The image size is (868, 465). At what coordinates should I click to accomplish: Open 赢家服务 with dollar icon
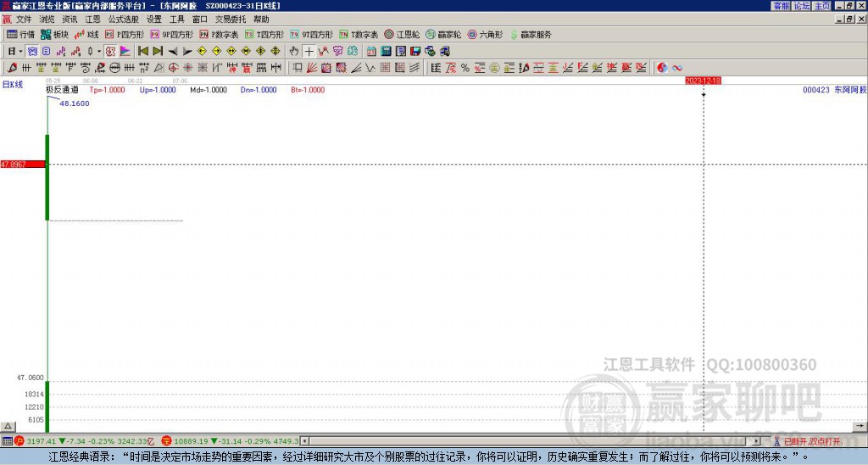point(531,34)
